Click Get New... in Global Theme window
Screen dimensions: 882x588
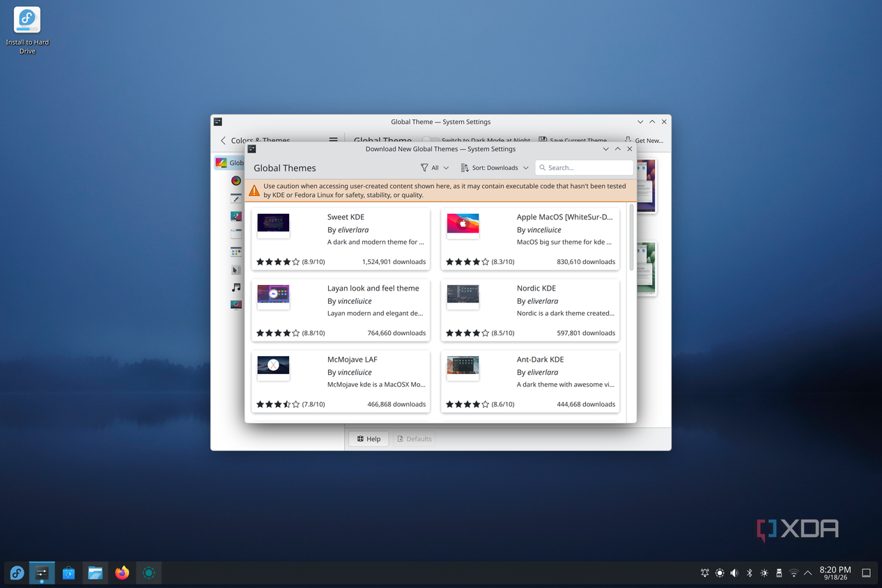[x=644, y=141]
